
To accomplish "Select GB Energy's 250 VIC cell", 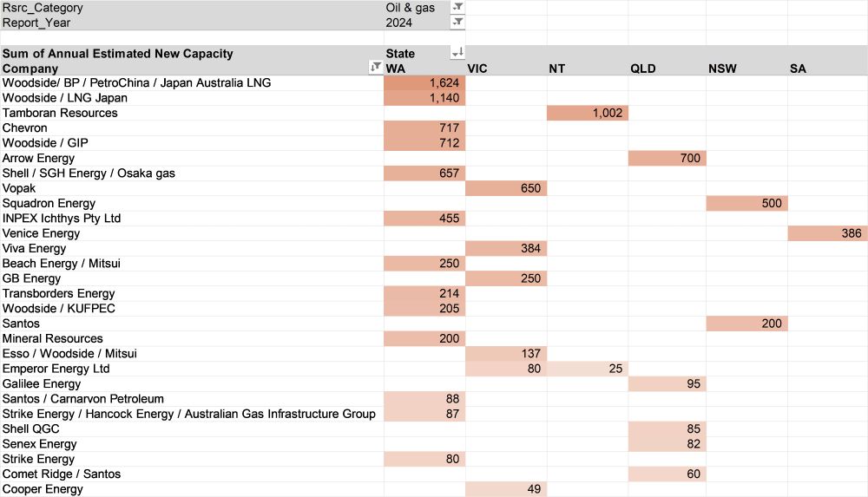I will (506, 278).
